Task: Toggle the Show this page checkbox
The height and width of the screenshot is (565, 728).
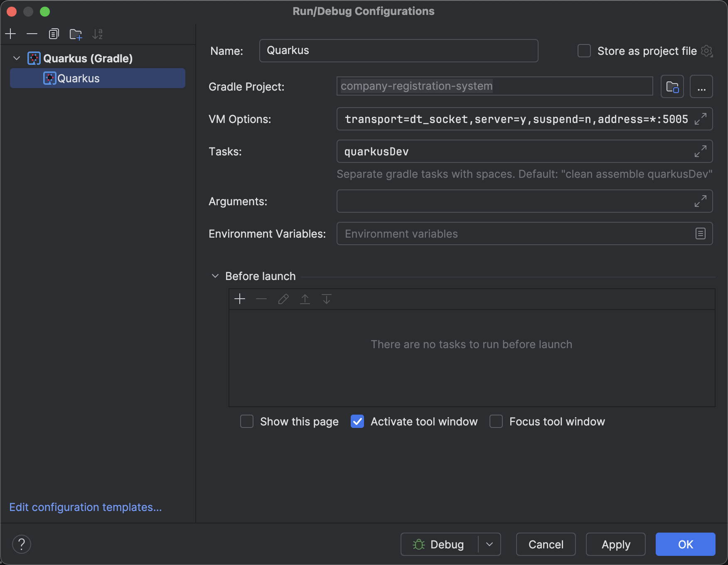Action: tap(247, 422)
